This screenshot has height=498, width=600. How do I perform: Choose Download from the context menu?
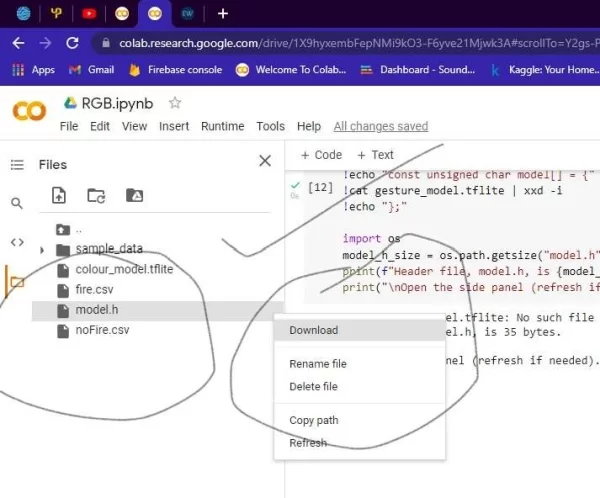click(x=360, y=330)
